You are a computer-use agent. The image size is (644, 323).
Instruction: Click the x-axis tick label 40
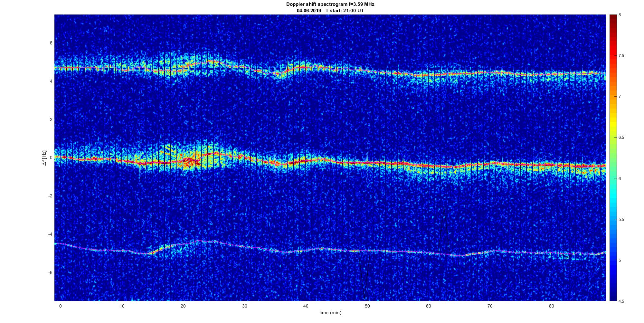(306, 306)
